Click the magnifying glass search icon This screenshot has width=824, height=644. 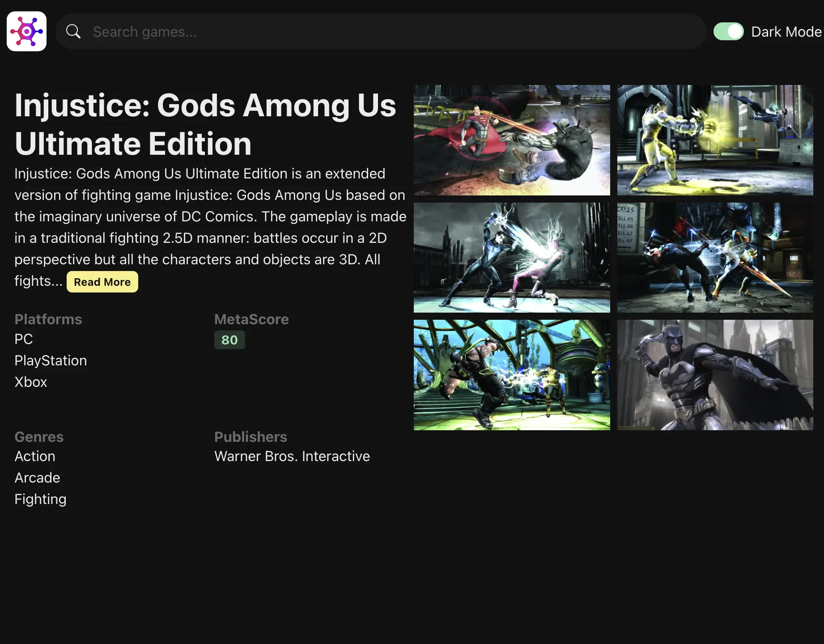click(73, 31)
